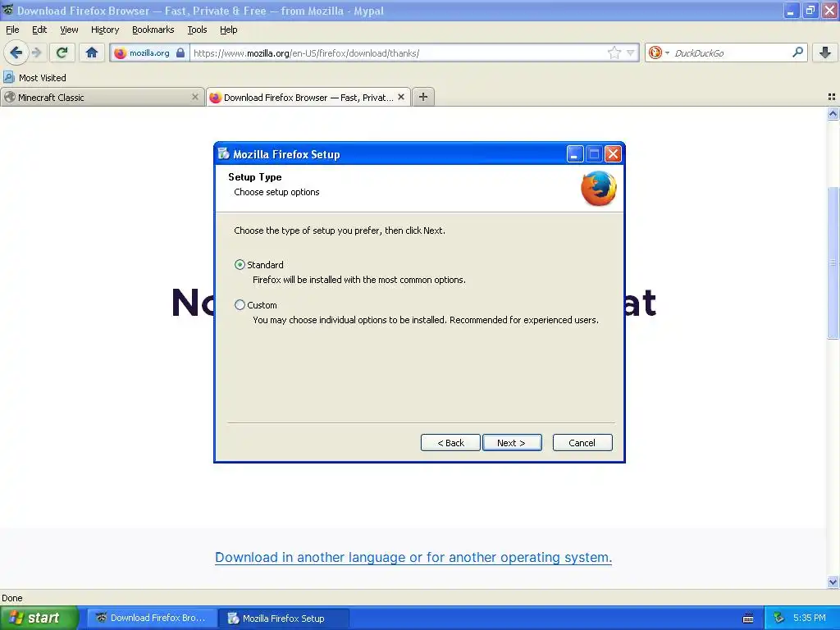Open the History menu
The height and width of the screenshot is (630, 840).
[105, 30]
